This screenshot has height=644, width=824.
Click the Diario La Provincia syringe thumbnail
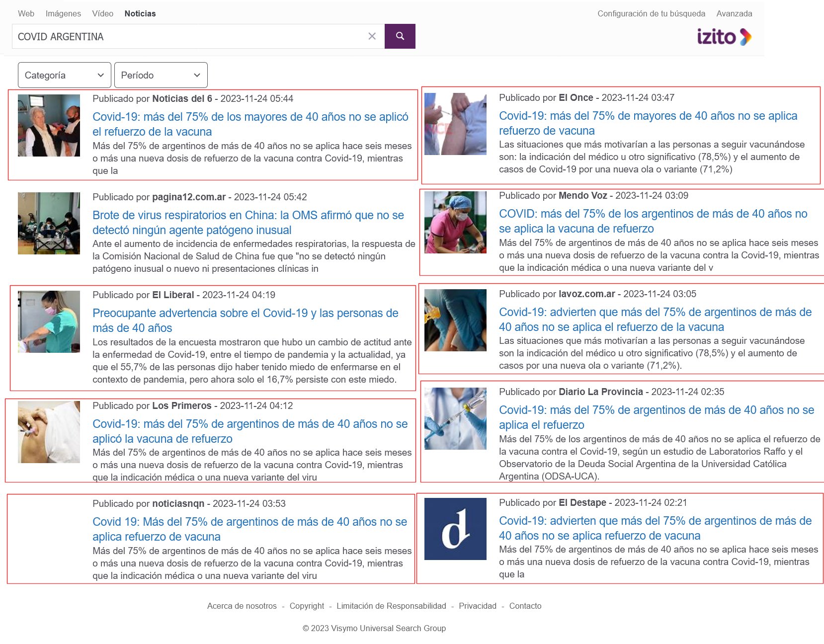(455, 418)
